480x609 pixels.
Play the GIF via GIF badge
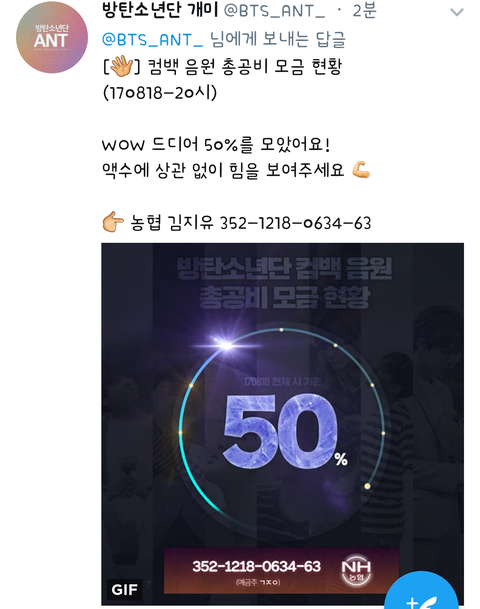(x=124, y=590)
